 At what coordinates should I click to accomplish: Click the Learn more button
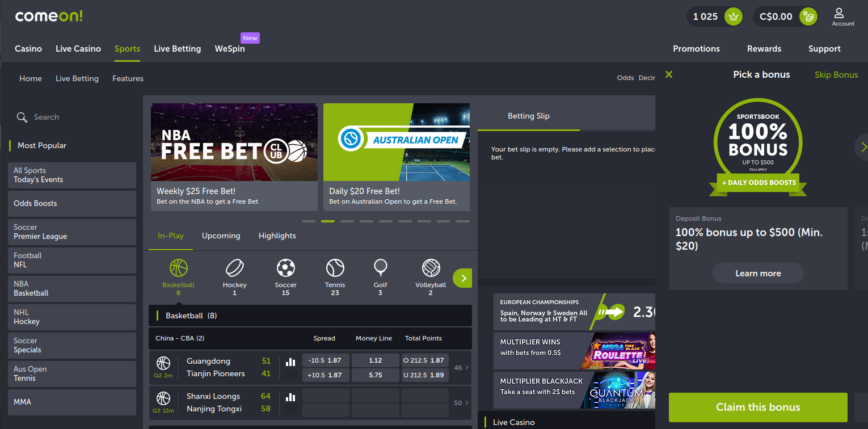click(758, 273)
